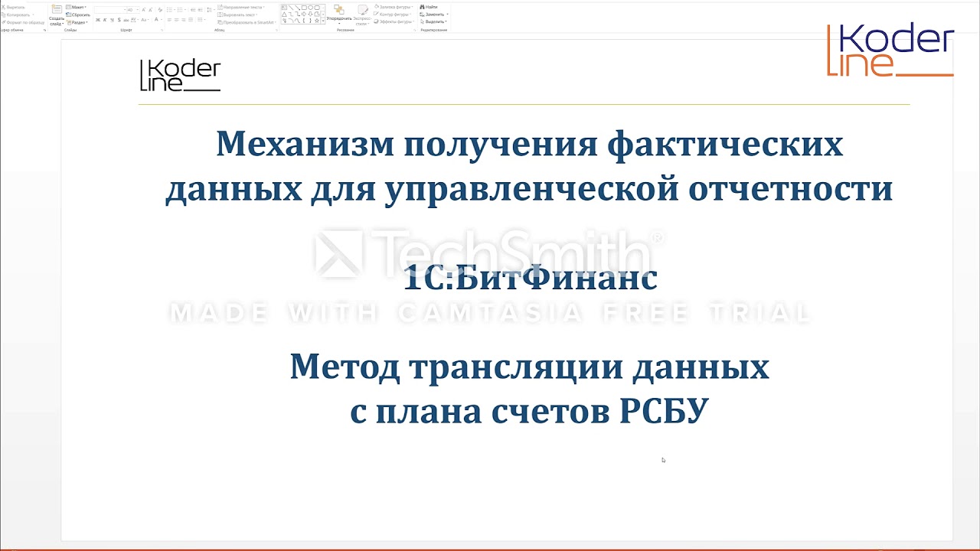Click the Сбросить reset button

click(78, 15)
